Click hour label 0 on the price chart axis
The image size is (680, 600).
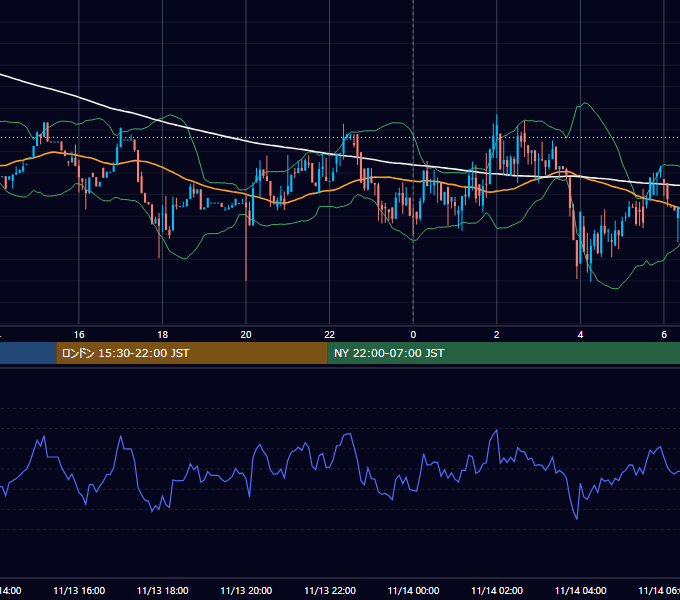tap(413, 335)
